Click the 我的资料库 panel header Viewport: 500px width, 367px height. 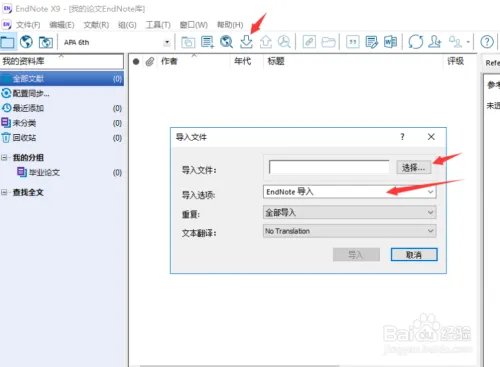62,61
